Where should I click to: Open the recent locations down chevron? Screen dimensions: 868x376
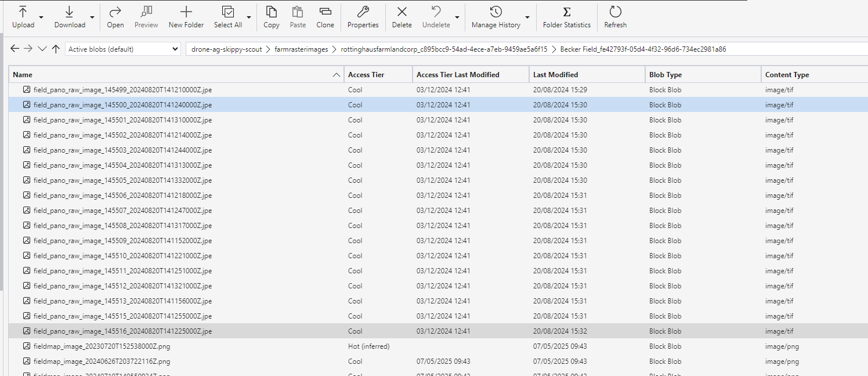point(42,49)
